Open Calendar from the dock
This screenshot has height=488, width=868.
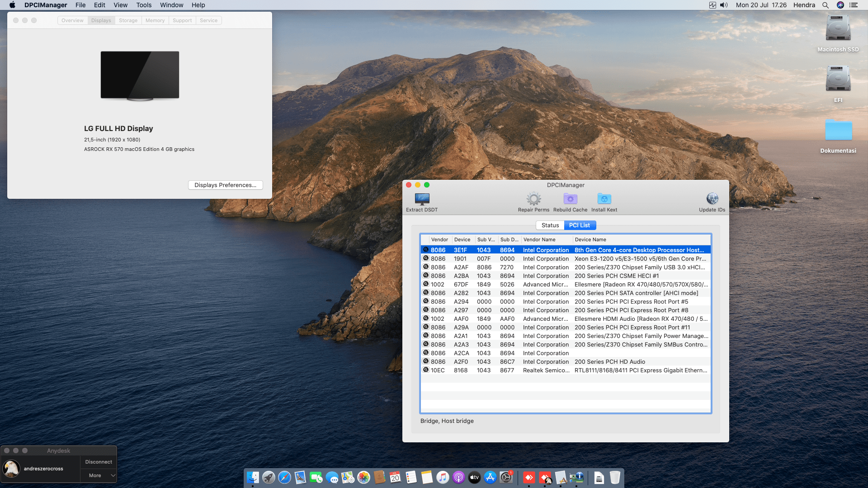(x=395, y=477)
